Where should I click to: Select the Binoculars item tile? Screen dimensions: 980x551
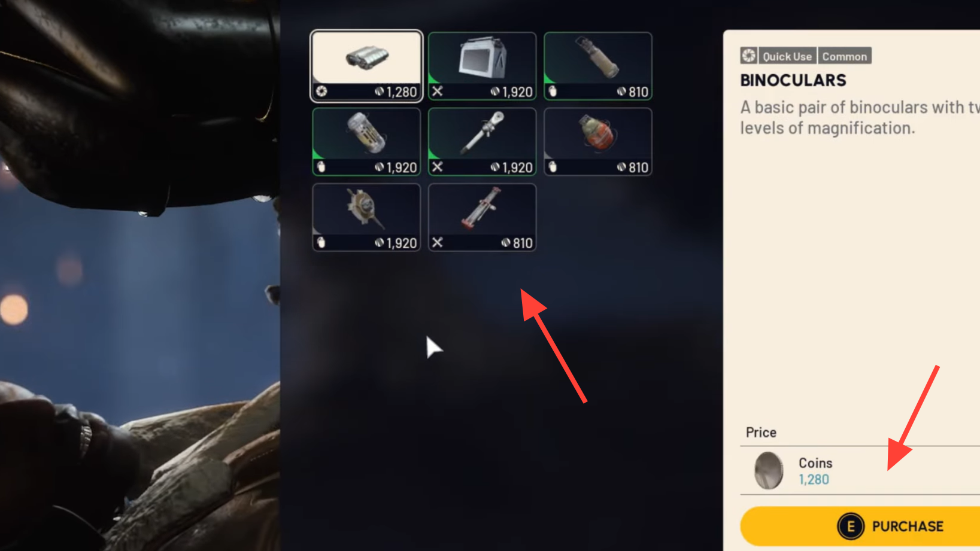366,66
